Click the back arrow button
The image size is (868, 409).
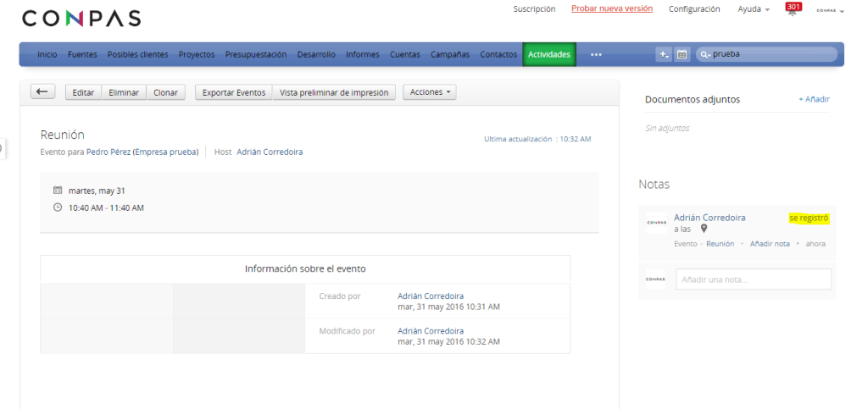click(x=42, y=92)
